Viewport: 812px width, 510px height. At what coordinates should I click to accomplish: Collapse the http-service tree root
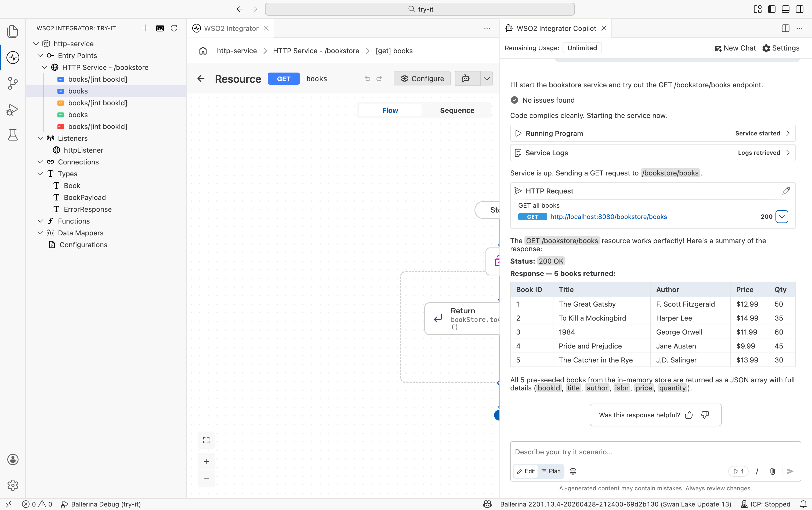[x=36, y=44]
